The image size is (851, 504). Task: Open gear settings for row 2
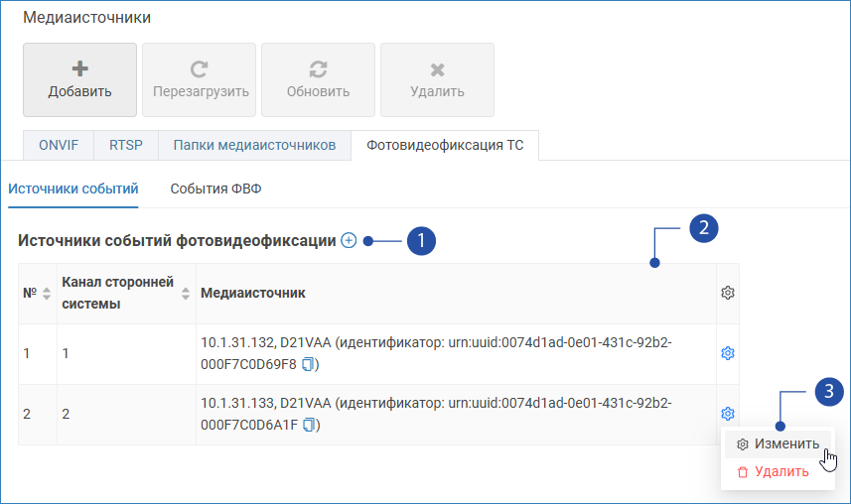tap(727, 414)
